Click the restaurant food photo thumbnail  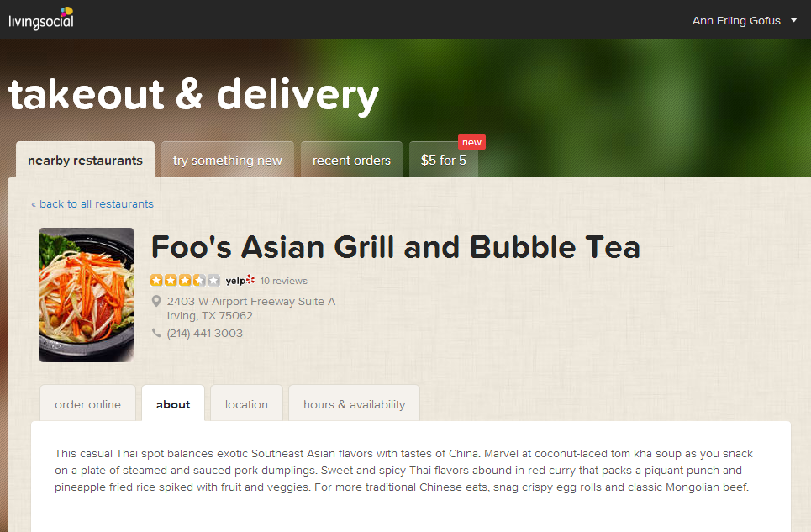(87, 295)
